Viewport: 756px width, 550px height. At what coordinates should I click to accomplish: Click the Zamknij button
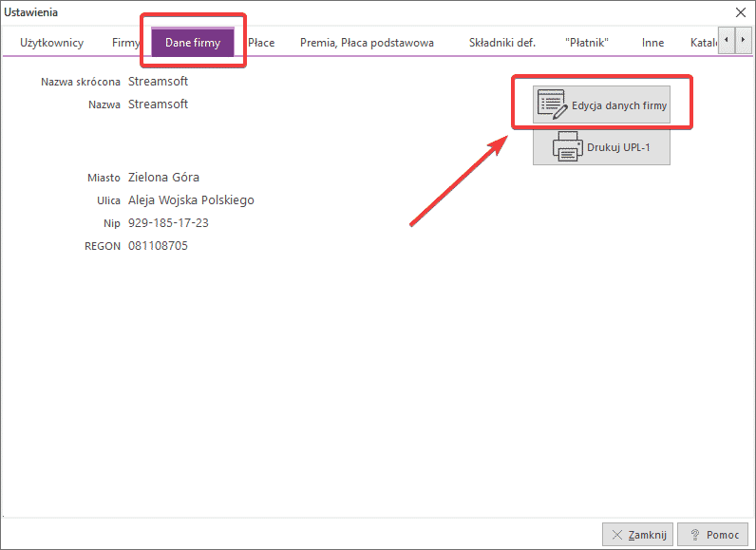(x=638, y=535)
